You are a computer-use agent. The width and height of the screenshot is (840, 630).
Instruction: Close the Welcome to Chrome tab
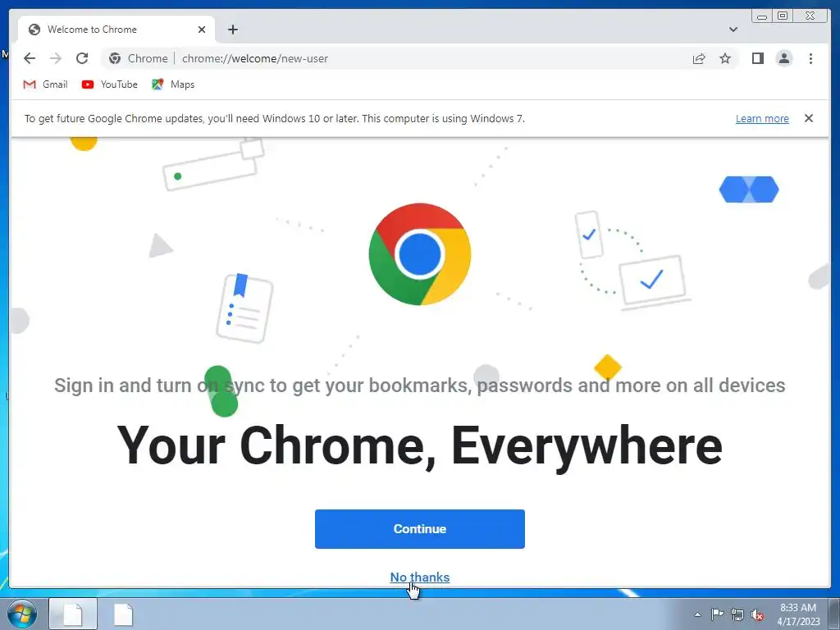click(202, 30)
